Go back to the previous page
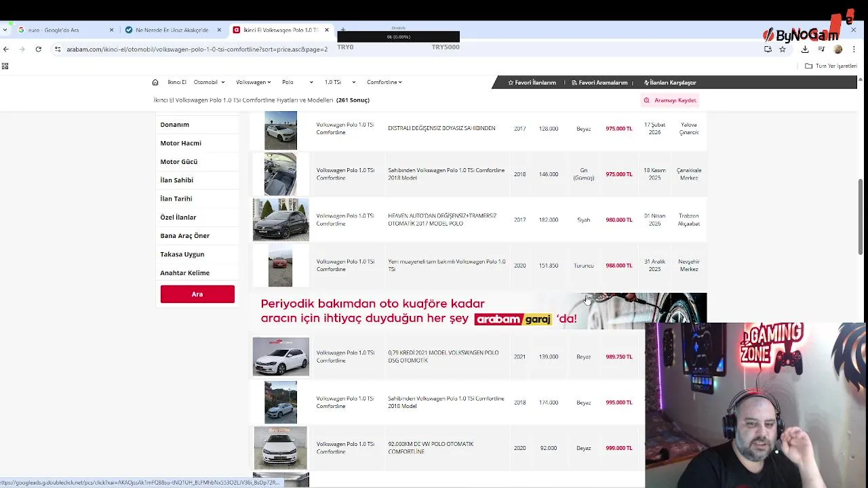Viewport: 868px width, 488px height. (x=6, y=49)
